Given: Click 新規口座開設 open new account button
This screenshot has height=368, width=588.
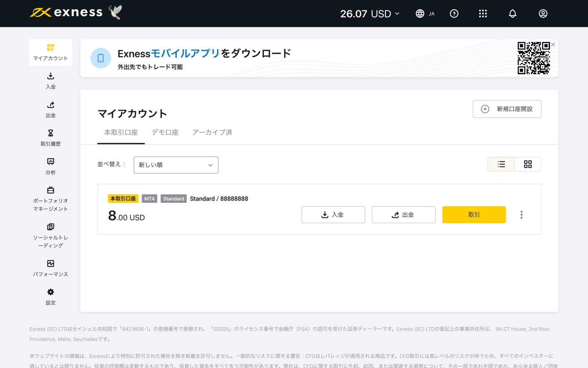Looking at the screenshot, I should coord(507,109).
